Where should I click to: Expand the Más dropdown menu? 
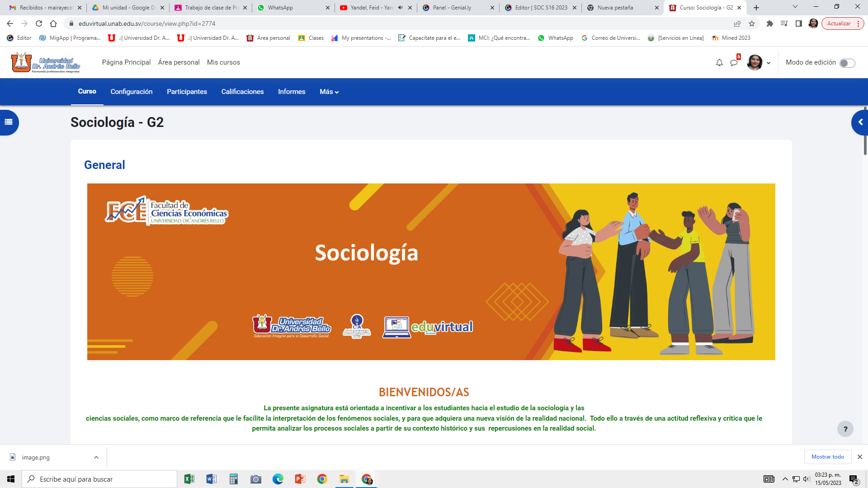(x=329, y=92)
